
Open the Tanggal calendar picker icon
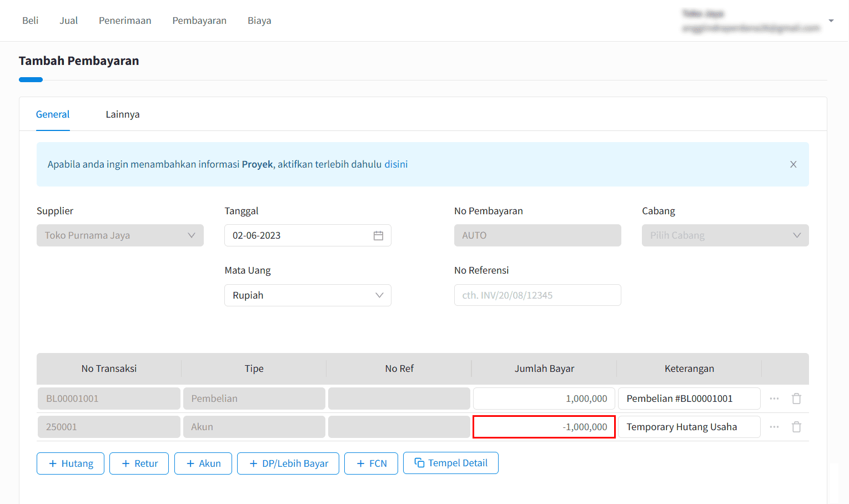(x=378, y=235)
